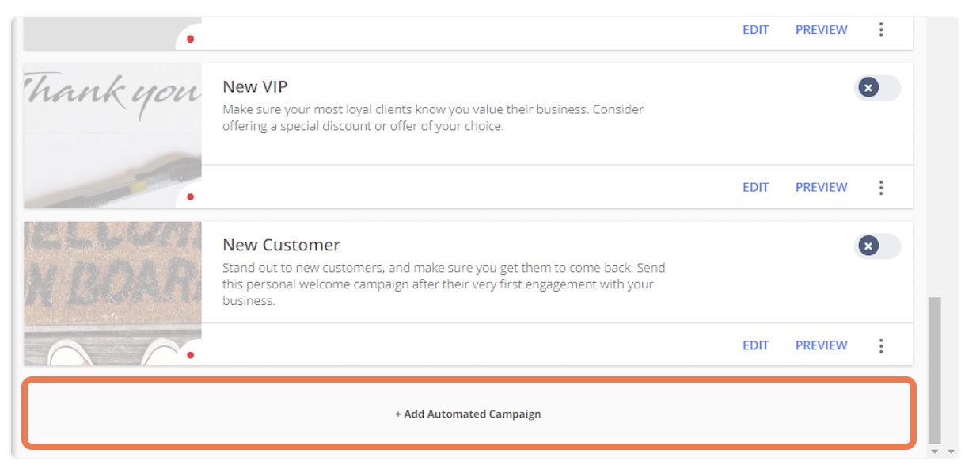Click the red status dot on New Customer thumbnail
The image size is (980, 469).
(x=190, y=355)
